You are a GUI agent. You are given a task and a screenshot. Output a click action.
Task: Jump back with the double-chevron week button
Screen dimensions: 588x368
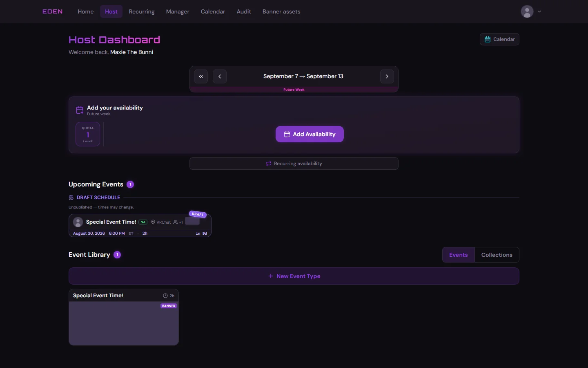(201, 76)
